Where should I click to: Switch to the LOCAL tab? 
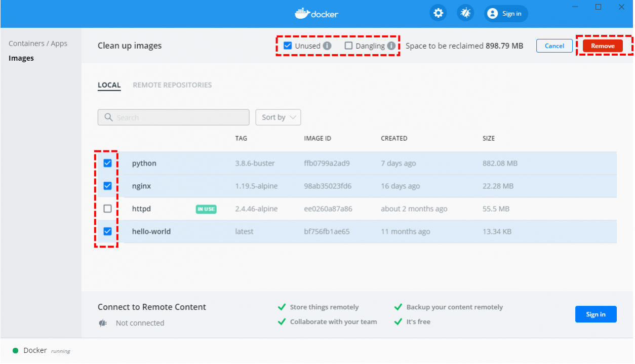[109, 85]
